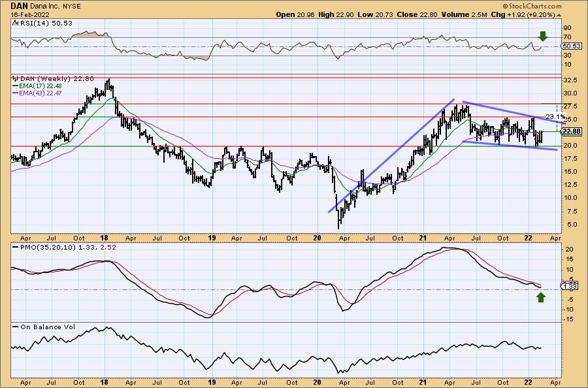The height and width of the screenshot is (388, 588).
Task: Click the 32.5 price axis label
Action: tap(570, 80)
